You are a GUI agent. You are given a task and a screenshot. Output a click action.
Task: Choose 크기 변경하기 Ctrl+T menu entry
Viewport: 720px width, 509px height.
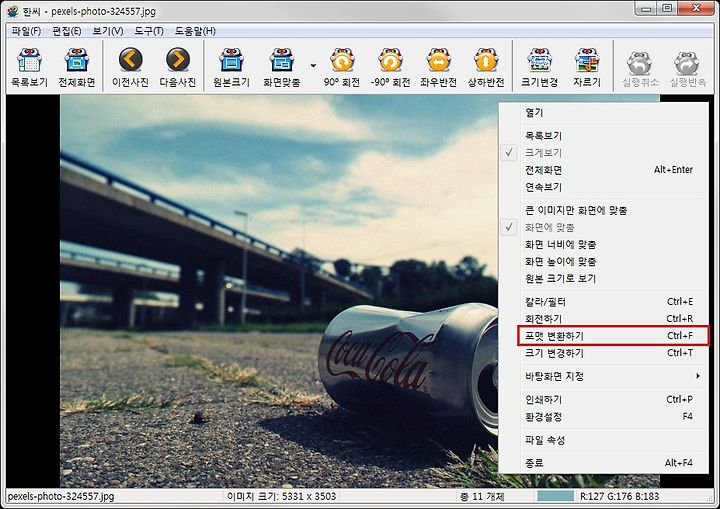[x=604, y=353]
